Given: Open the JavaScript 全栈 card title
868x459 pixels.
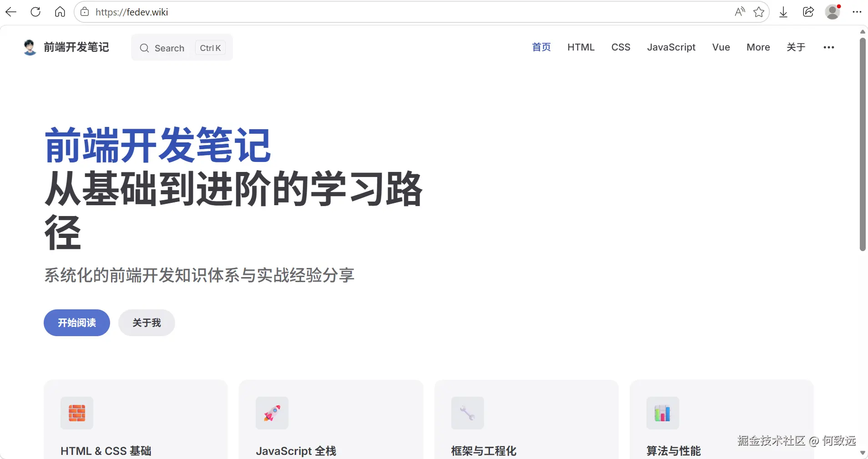Looking at the screenshot, I should (x=296, y=451).
